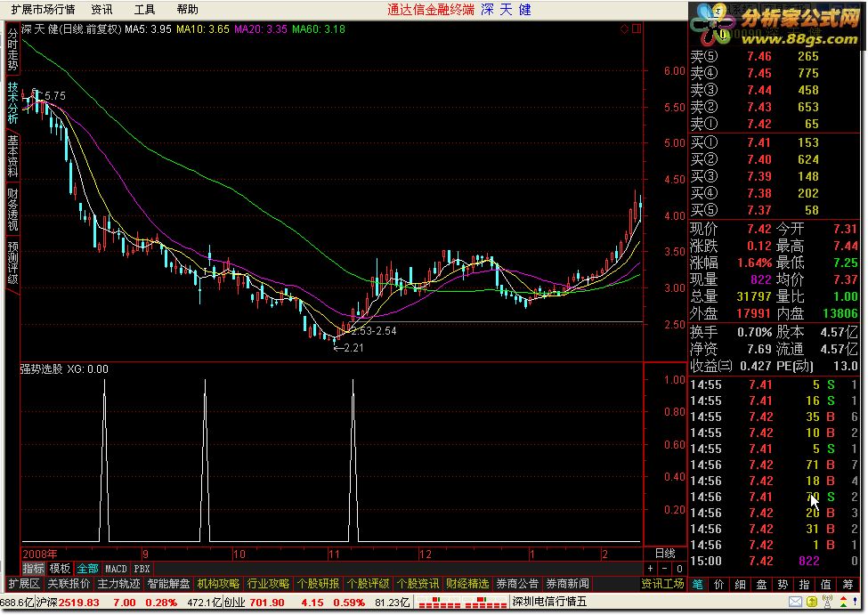Open the 个股研报 tab

318,584
